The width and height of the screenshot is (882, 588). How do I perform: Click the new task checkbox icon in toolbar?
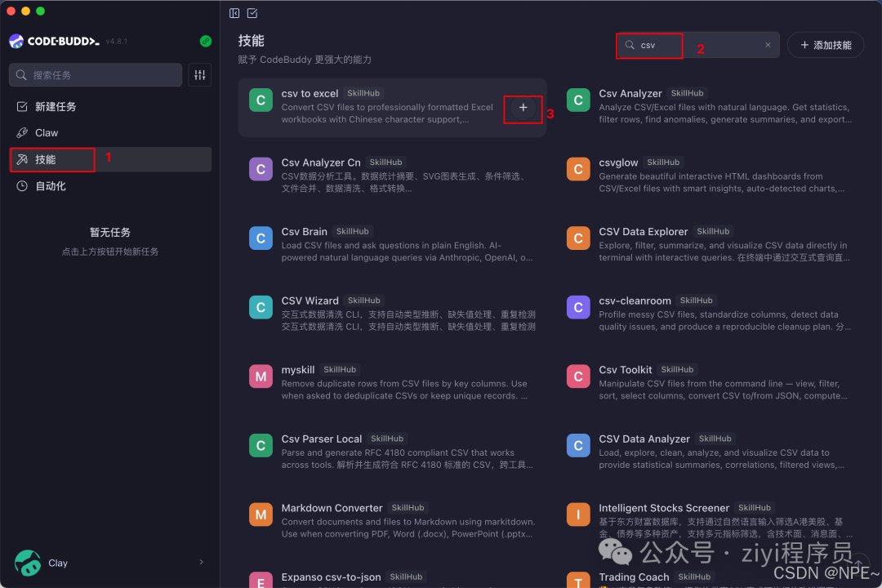(252, 13)
